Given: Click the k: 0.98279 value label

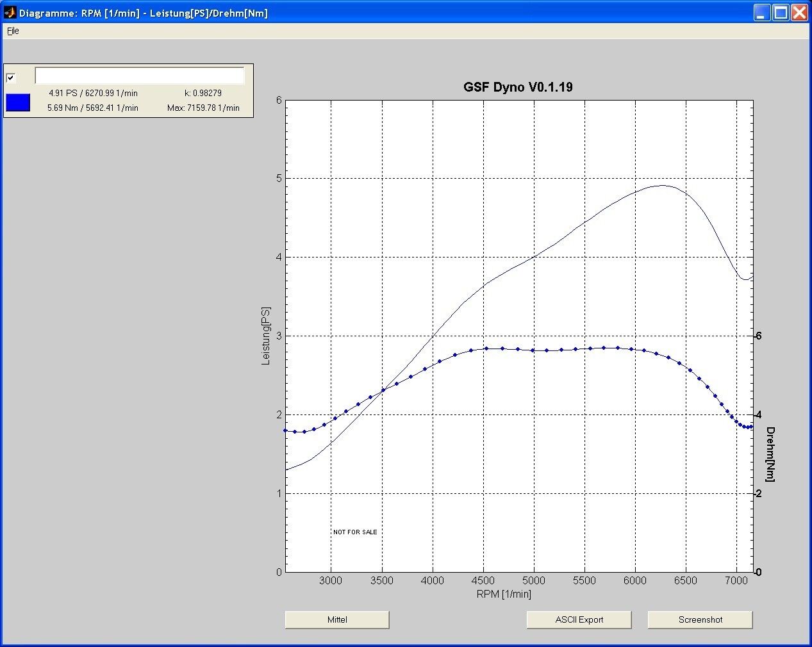Looking at the screenshot, I should click(x=203, y=93).
